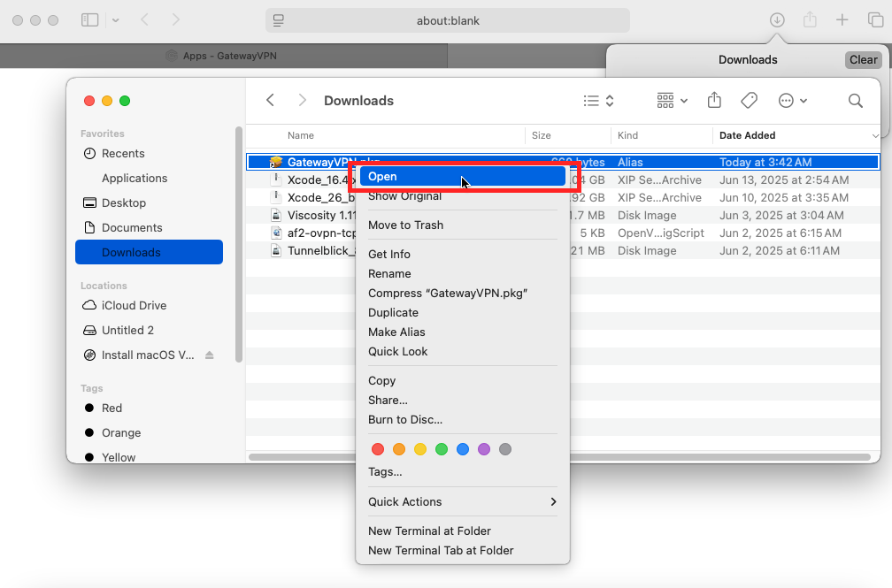892x588 pixels.
Task: Select Applications in Finder sidebar
Action: [x=149, y=178]
